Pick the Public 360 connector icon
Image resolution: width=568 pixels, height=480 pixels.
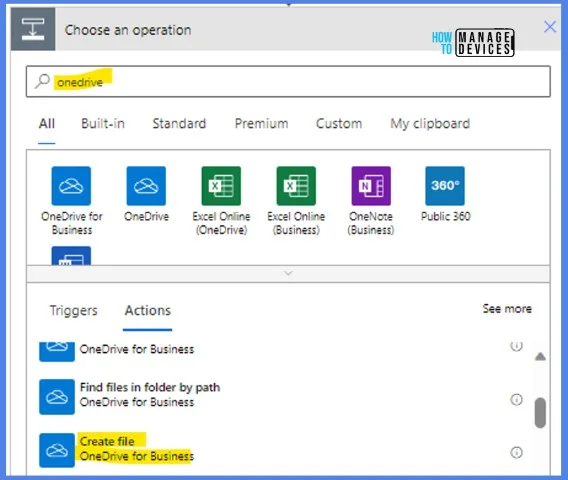tap(445, 186)
